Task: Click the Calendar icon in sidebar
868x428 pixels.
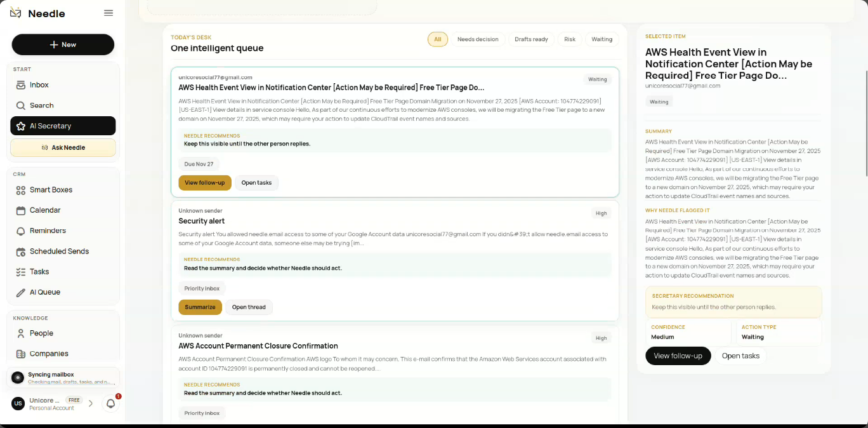Action: pyautogui.click(x=21, y=210)
